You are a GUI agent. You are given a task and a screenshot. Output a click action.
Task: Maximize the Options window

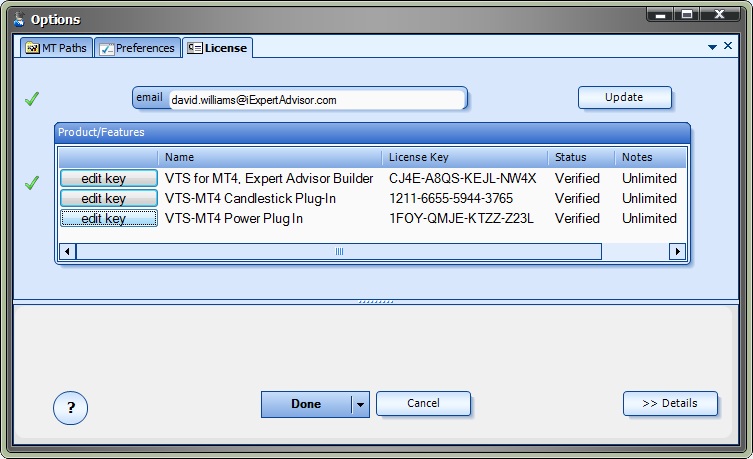click(x=687, y=15)
